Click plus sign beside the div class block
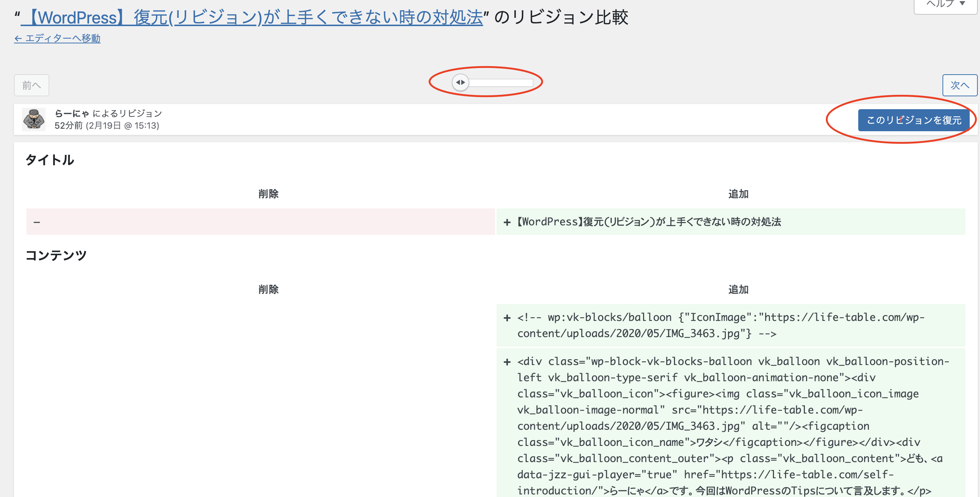The width and height of the screenshot is (980, 497). coord(507,362)
